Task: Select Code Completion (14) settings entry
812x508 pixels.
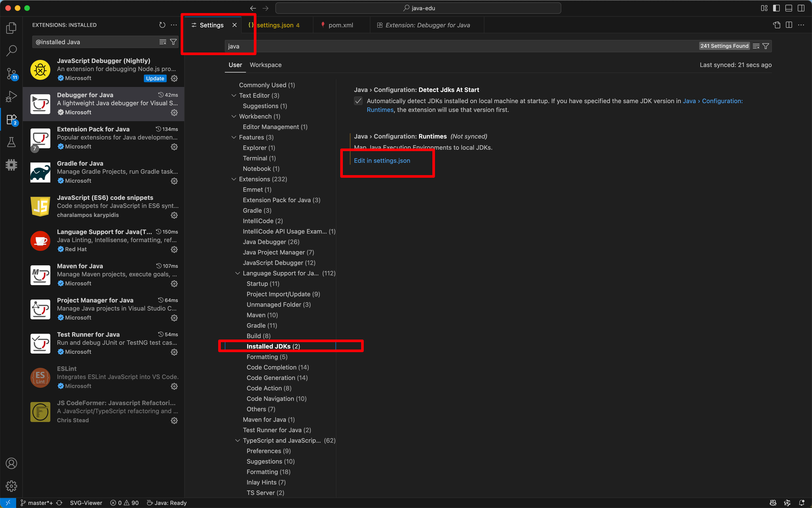Action: 278,367
